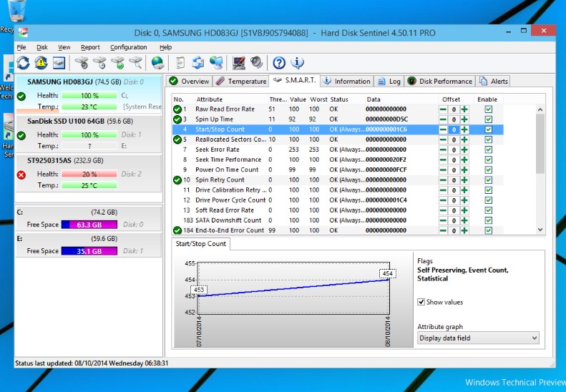Viewport: 566px width, 392px height.
Task: Decrease offset for Drive Power Cycle Count
Action: [x=443, y=200]
